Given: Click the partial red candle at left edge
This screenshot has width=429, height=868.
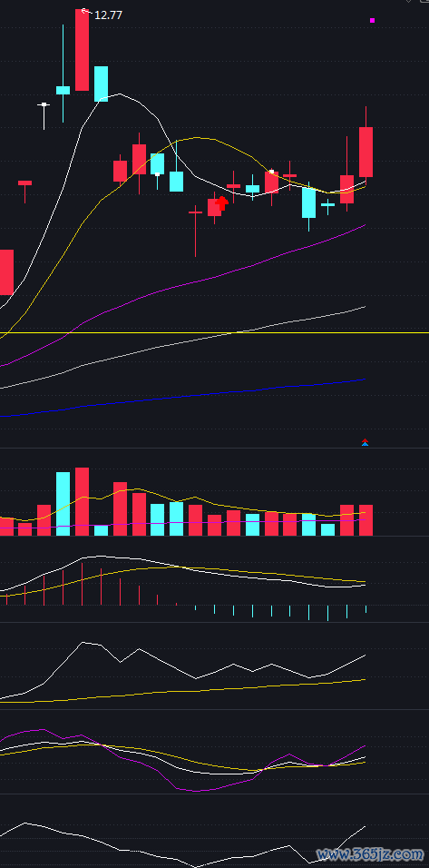Looking at the screenshot, I should [6, 271].
